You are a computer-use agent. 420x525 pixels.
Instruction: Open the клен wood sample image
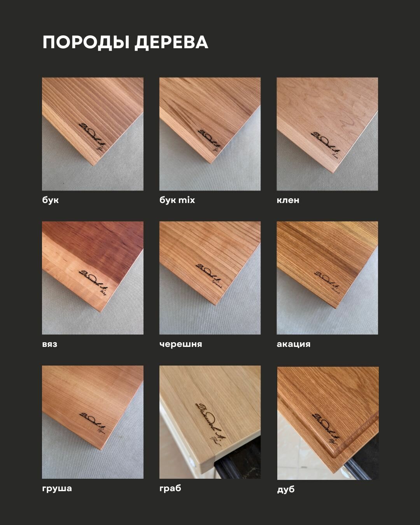coord(327,134)
